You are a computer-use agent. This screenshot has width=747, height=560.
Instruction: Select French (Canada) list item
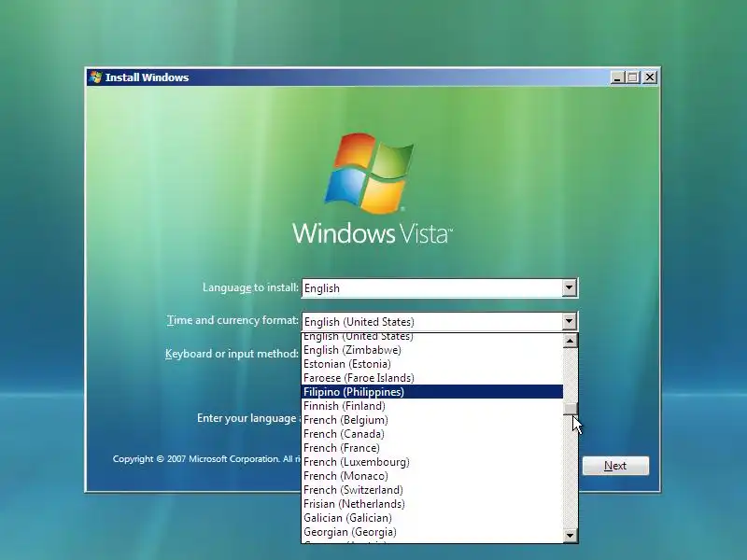[x=432, y=434]
